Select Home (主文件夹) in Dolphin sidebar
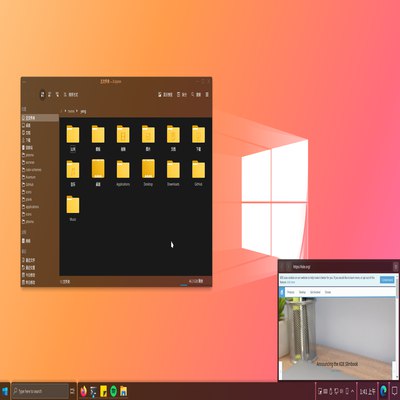The width and height of the screenshot is (400, 400). (40, 118)
